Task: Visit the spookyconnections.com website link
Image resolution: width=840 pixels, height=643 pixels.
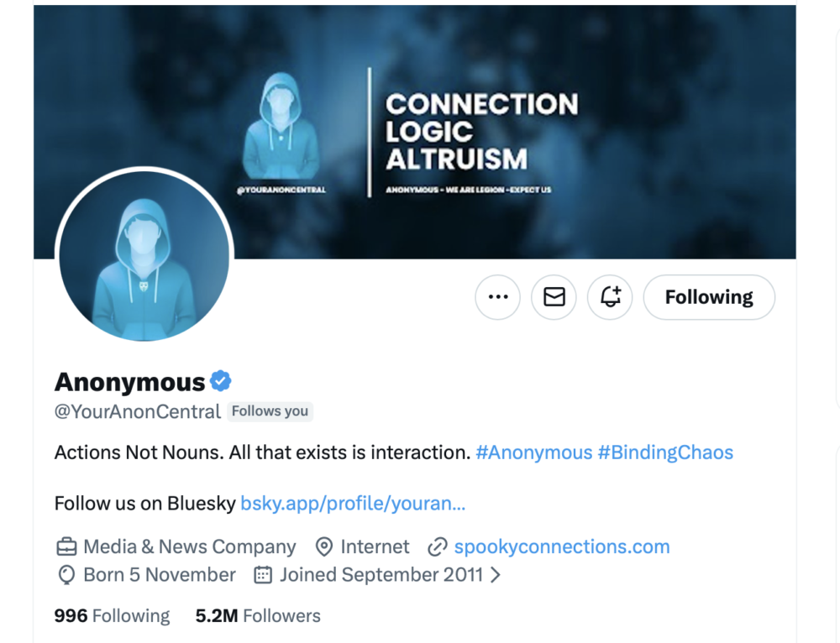Action: (562, 547)
